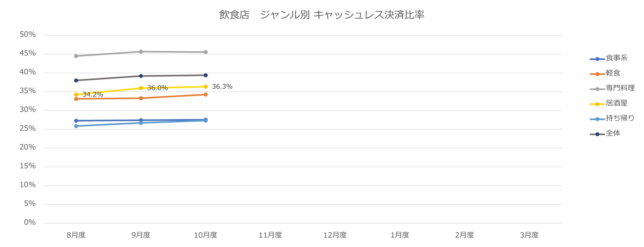Click the 3月度 x-axis label
The width and height of the screenshot is (644, 247).
pos(529,235)
